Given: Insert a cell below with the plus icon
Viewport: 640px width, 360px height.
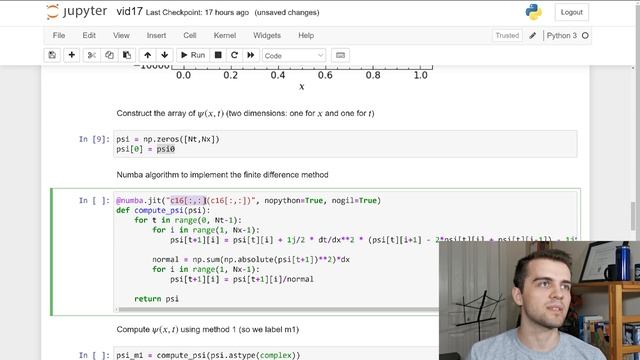Looking at the screenshot, I should pyautogui.click(x=71, y=55).
